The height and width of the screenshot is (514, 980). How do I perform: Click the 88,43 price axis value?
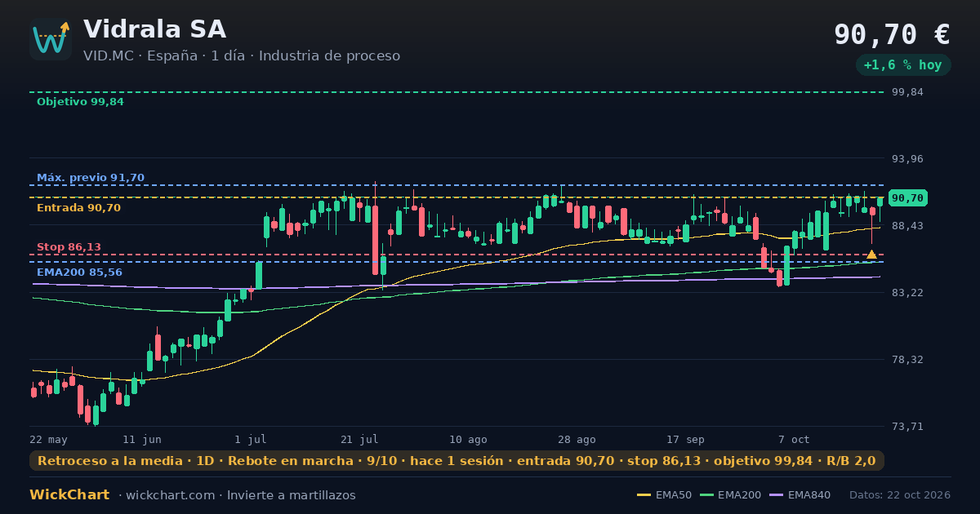(x=906, y=226)
